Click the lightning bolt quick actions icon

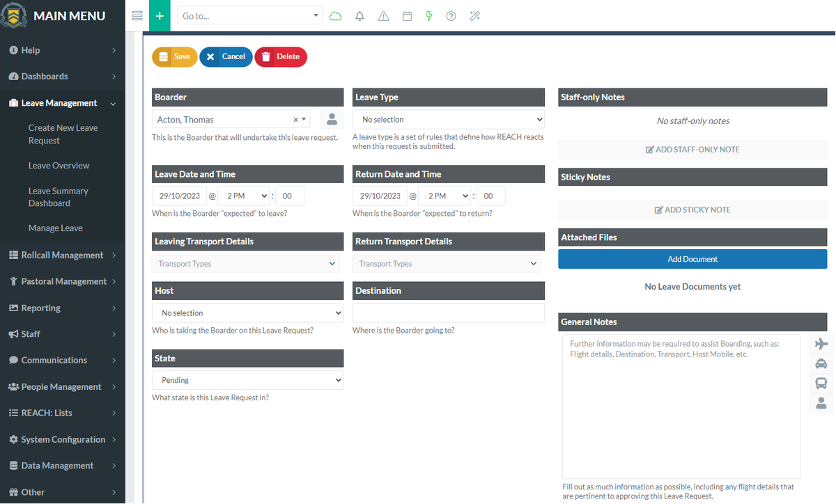(x=429, y=16)
